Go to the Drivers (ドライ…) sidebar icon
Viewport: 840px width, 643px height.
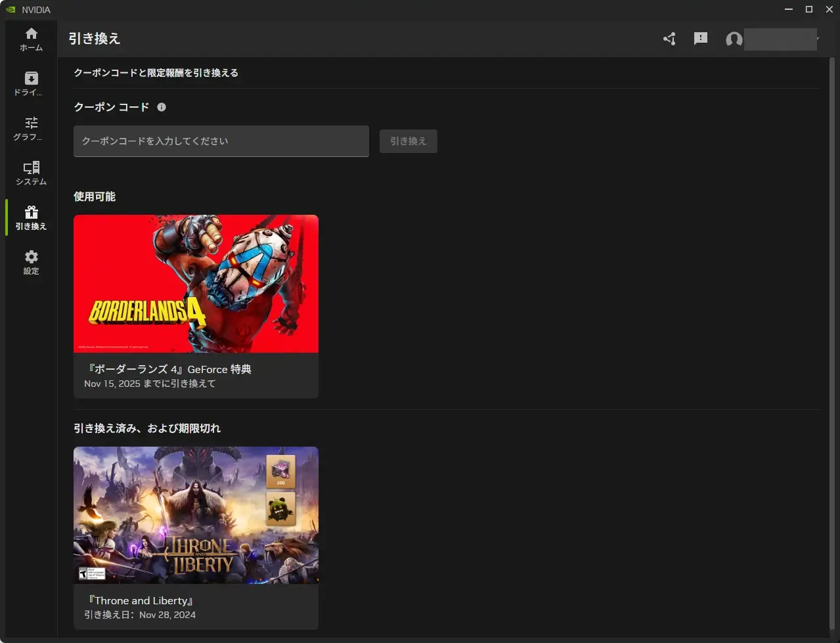coord(31,84)
